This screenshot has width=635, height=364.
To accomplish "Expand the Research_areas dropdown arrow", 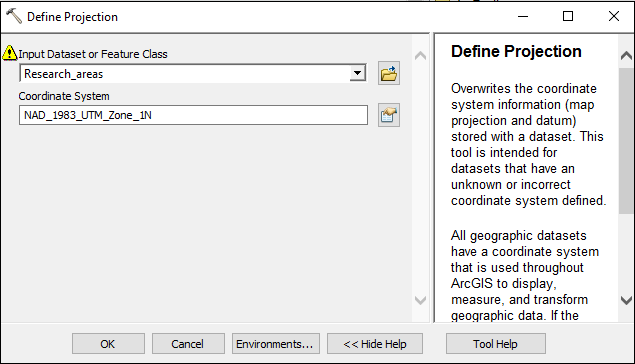I will coord(357,73).
